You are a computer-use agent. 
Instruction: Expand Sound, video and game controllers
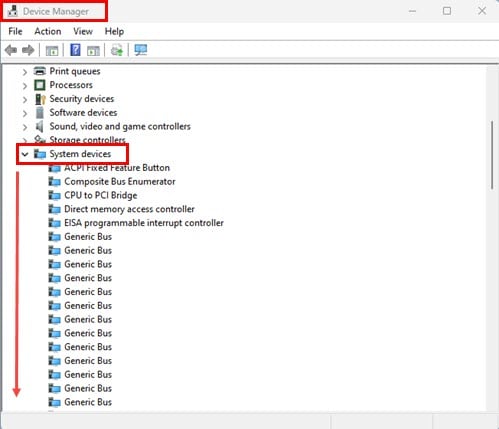[25, 127]
